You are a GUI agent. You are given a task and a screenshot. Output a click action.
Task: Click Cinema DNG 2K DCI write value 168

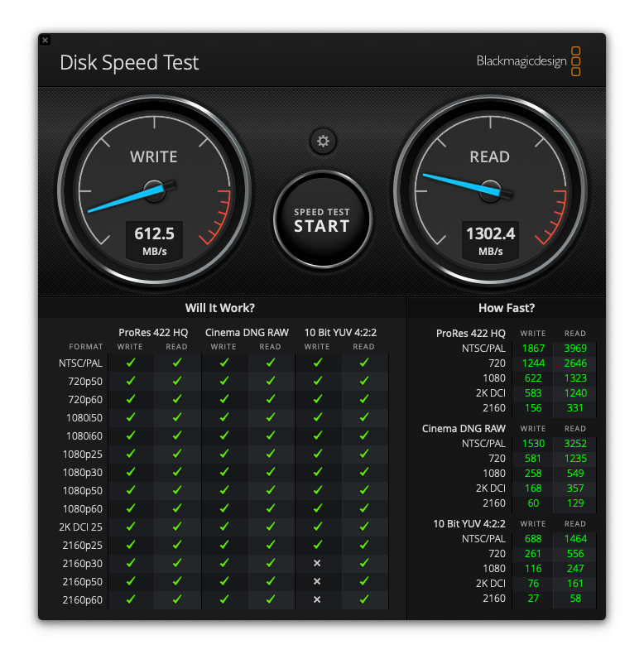coord(533,488)
